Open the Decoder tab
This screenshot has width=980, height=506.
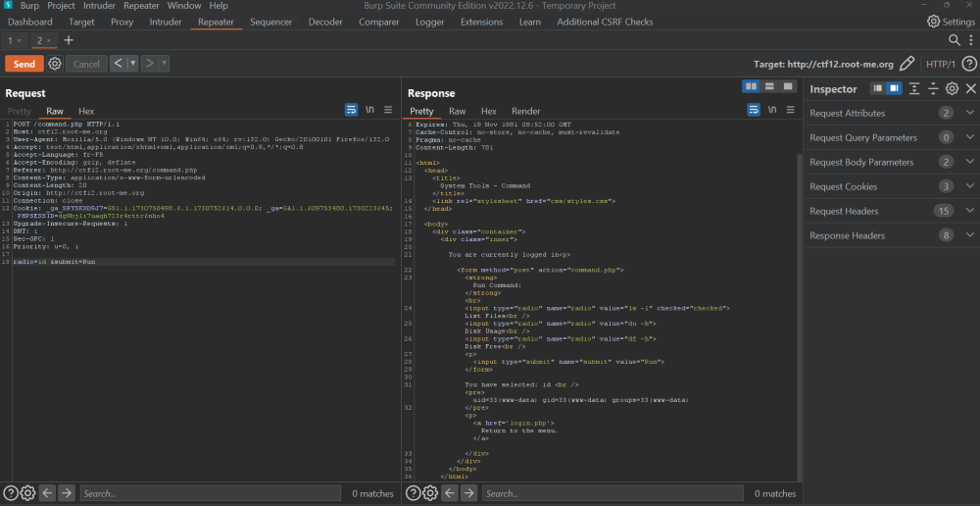pyautogui.click(x=325, y=22)
